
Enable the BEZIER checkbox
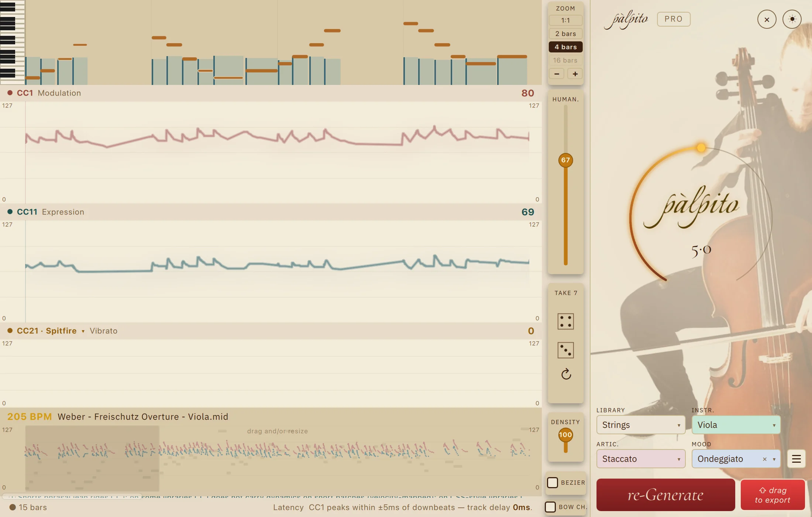point(552,483)
